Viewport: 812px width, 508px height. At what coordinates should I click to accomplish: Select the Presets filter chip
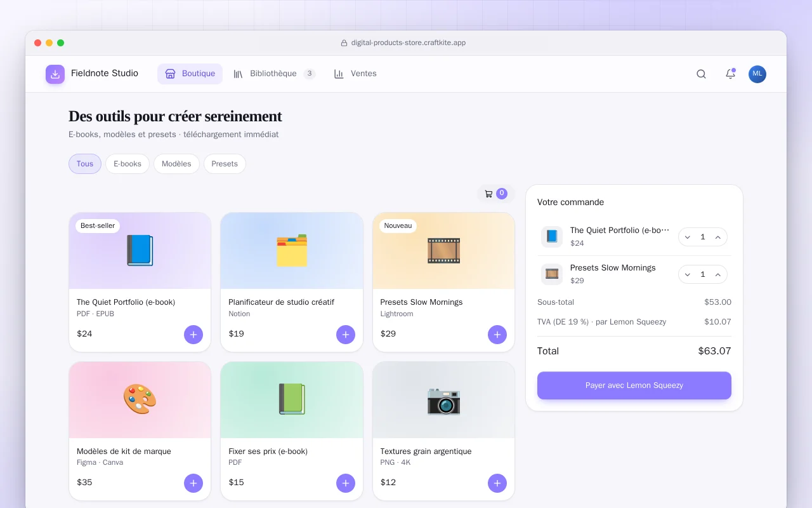(225, 164)
